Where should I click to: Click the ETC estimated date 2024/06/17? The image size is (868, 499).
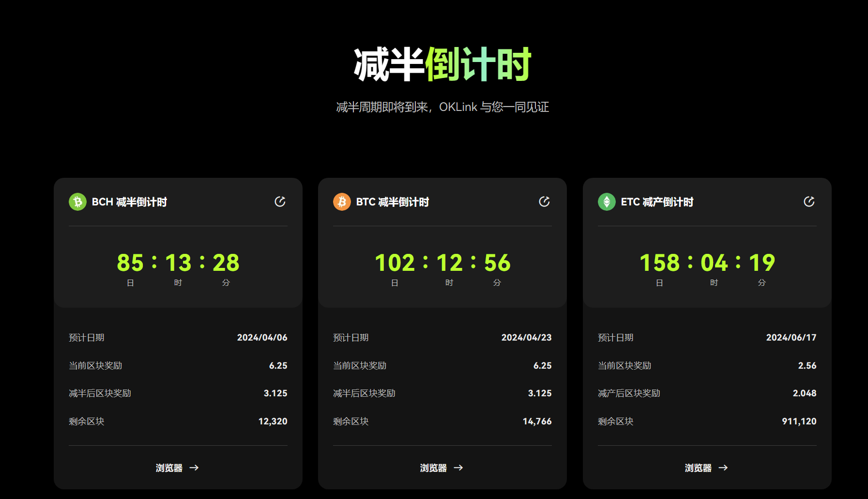click(791, 337)
